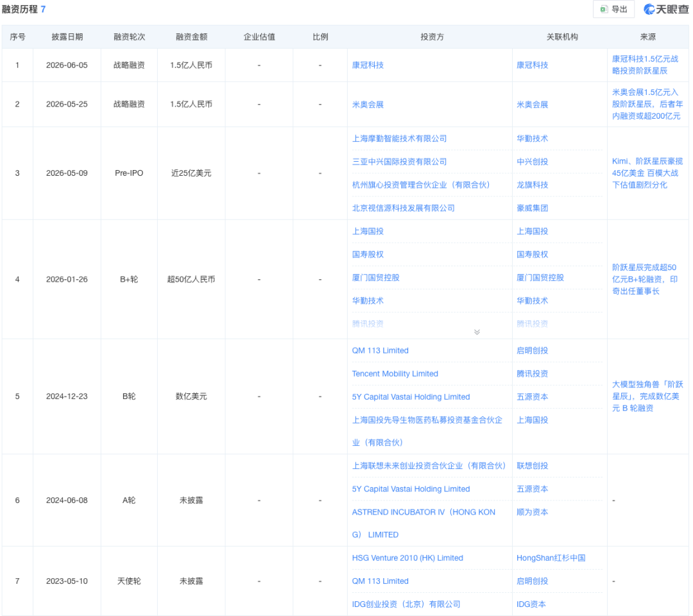Open 华勤技术 institution in Pre-IPO row

532,139
